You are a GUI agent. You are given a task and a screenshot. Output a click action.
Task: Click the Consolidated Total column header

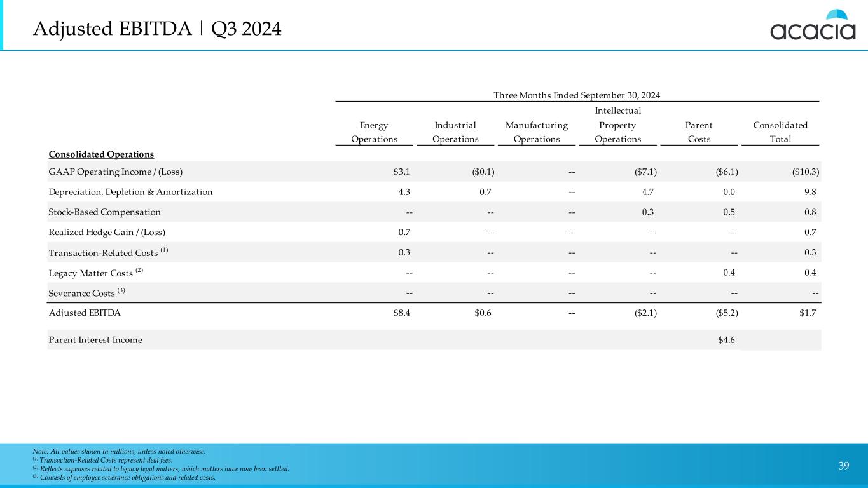point(780,132)
